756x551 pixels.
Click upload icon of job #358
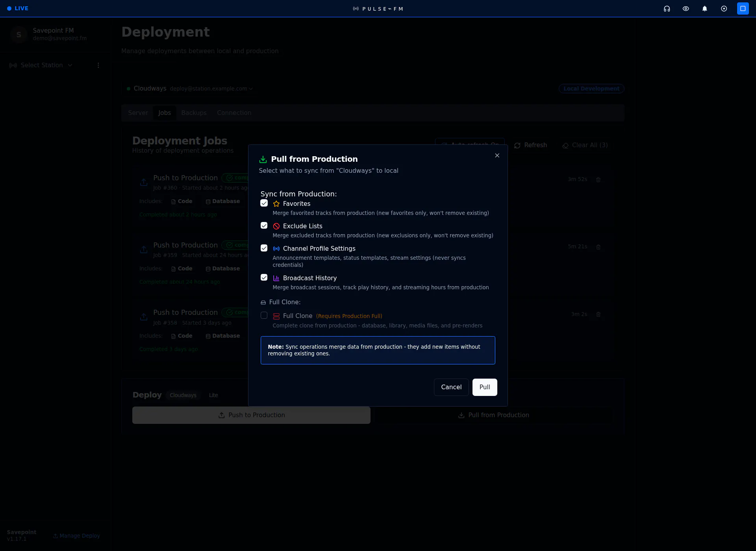pyautogui.click(x=144, y=317)
